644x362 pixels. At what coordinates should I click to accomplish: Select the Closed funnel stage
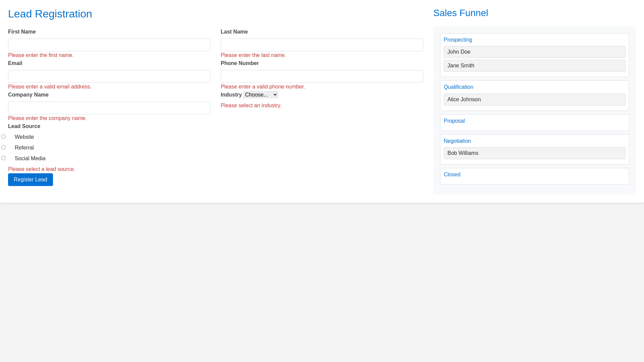click(452, 175)
